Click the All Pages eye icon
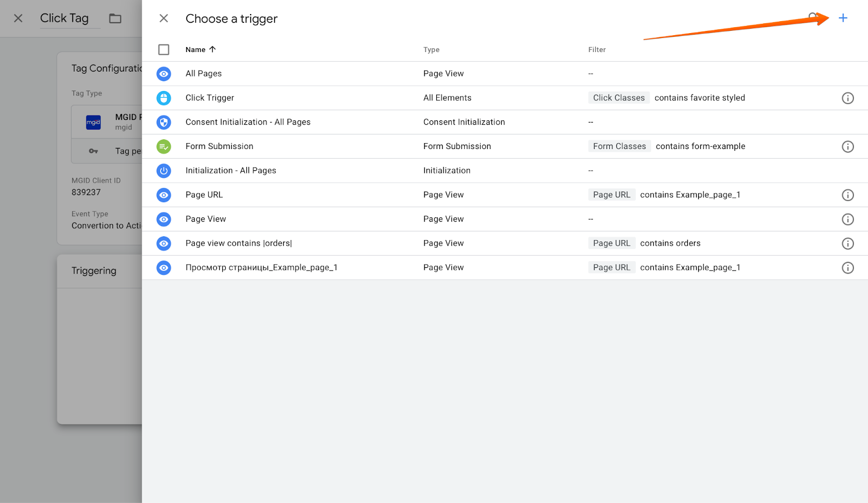868x503 pixels. [x=163, y=74]
